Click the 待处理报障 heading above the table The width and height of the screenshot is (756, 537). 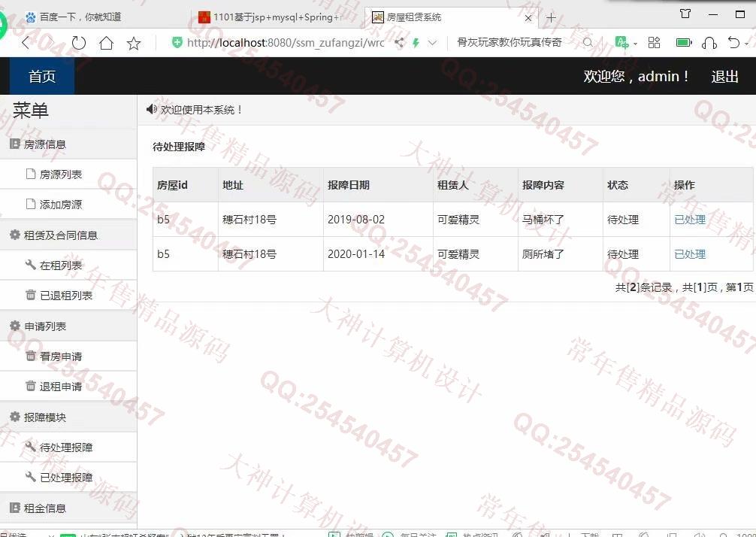click(x=179, y=147)
